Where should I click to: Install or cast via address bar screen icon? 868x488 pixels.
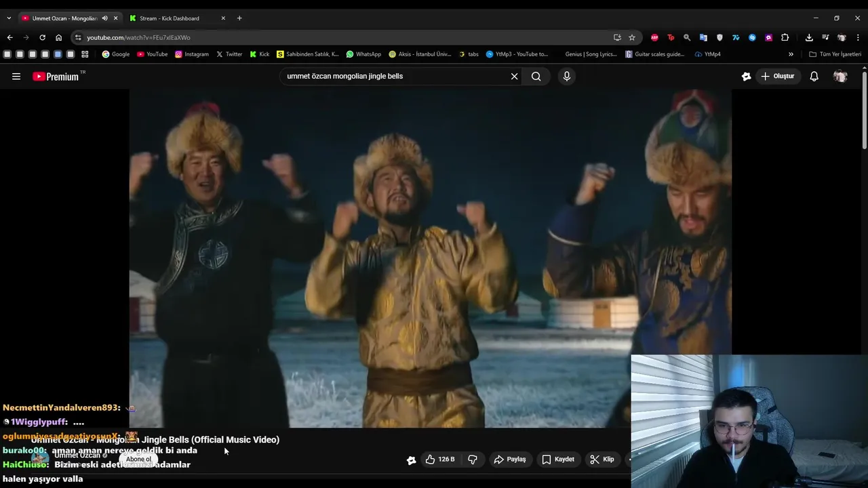(617, 37)
